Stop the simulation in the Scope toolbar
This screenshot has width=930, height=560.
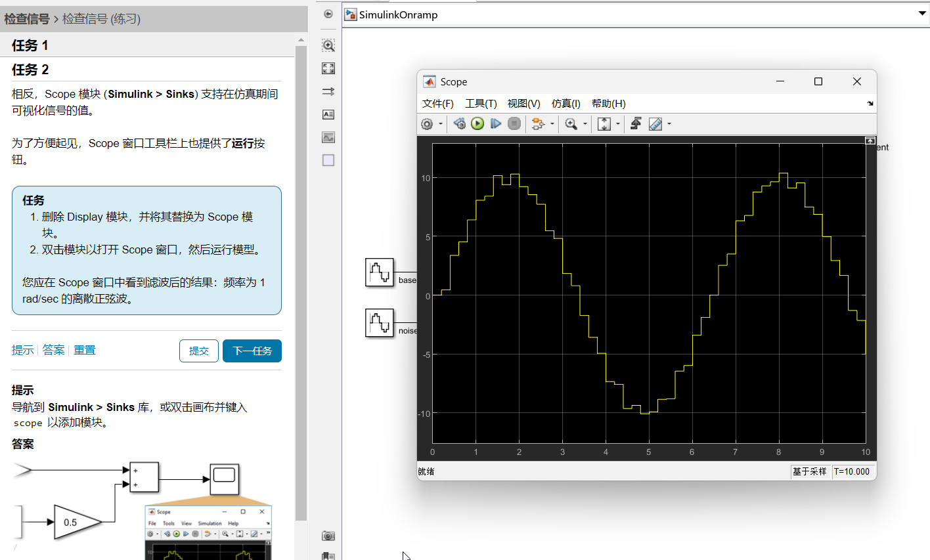pyautogui.click(x=514, y=123)
